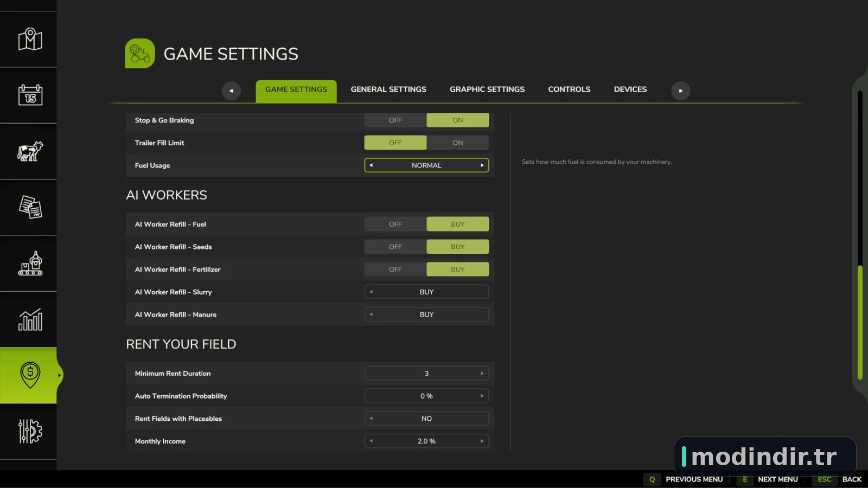The image size is (868, 488).
Task: Click the 'AI WORKERS' section heading
Action: point(167,195)
